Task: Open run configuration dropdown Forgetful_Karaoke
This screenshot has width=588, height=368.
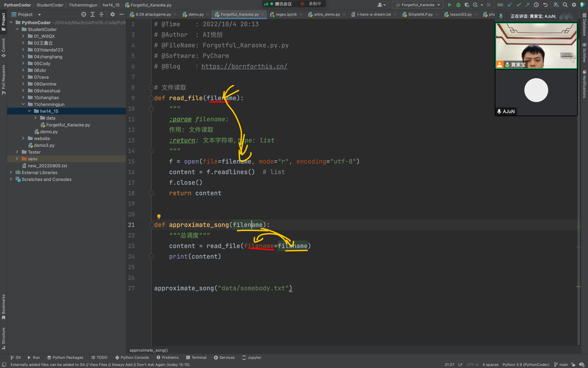Action: tap(418, 5)
